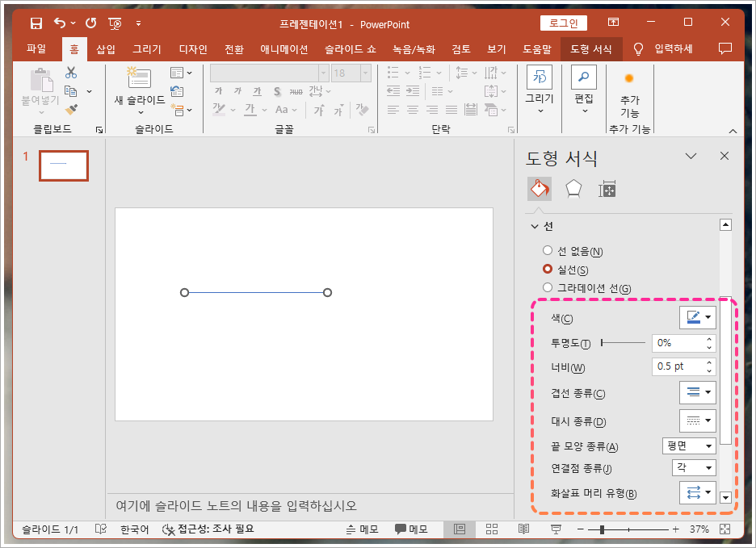Click the 너비 0.5 pt width field
Screen dimensions: 756x548
click(679, 366)
